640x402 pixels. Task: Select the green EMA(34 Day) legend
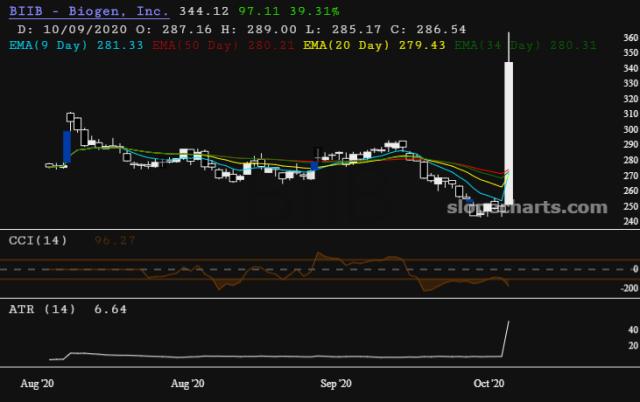point(526,45)
